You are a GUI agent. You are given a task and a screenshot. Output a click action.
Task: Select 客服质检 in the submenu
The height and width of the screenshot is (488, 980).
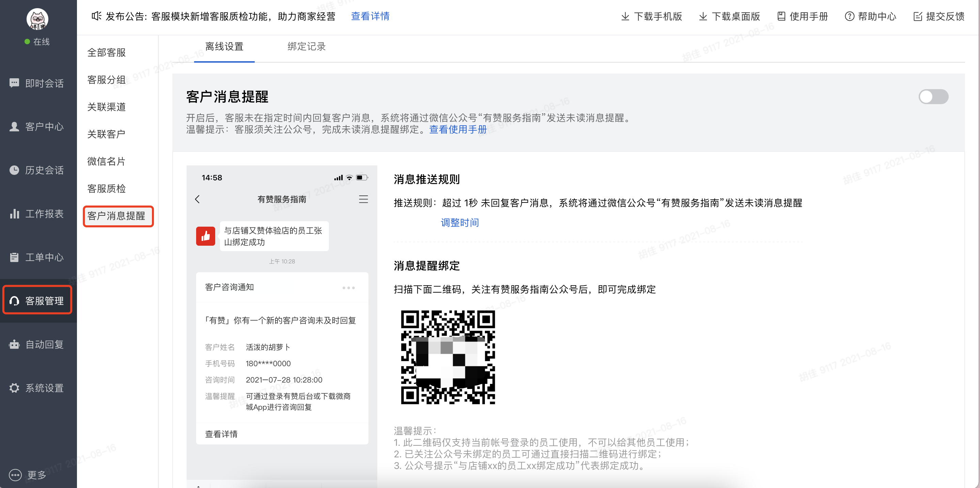[x=107, y=189]
